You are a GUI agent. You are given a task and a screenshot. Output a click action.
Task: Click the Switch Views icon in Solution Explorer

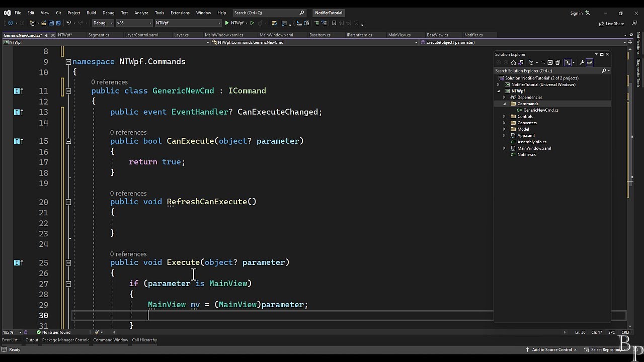(x=521, y=63)
